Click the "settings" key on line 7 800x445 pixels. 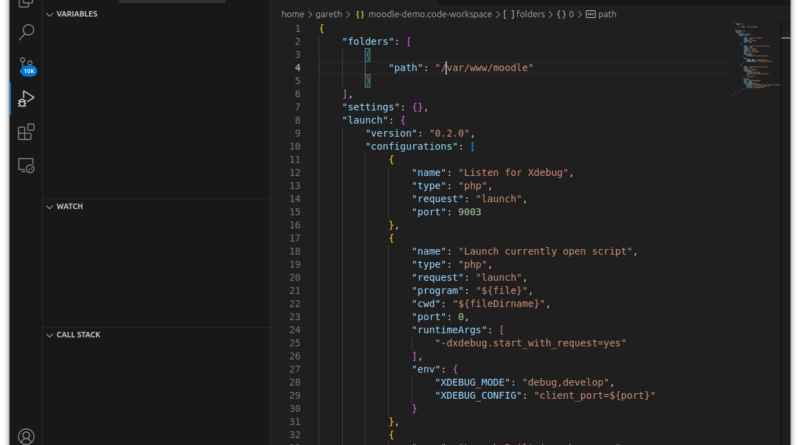371,107
